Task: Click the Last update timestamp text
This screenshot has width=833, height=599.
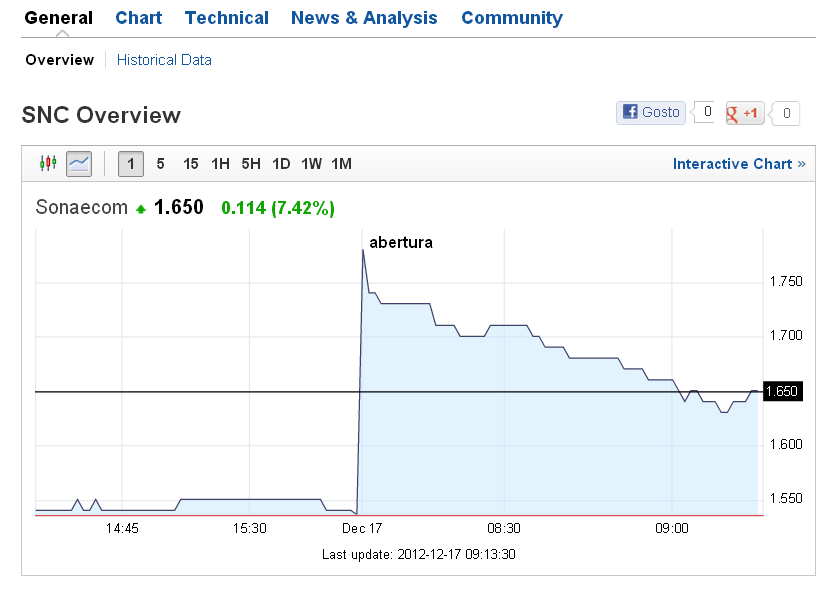Action: click(x=419, y=554)
